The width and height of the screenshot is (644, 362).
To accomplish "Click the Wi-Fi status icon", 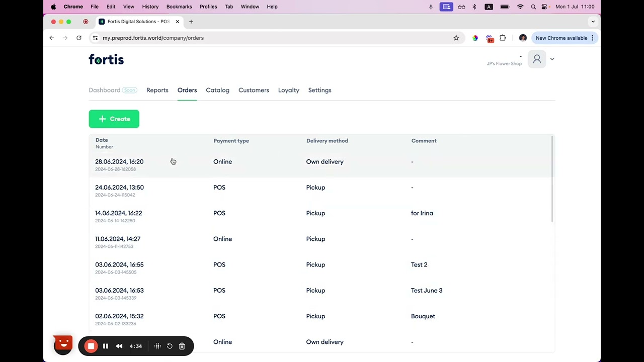I will [x=520, y=7].
